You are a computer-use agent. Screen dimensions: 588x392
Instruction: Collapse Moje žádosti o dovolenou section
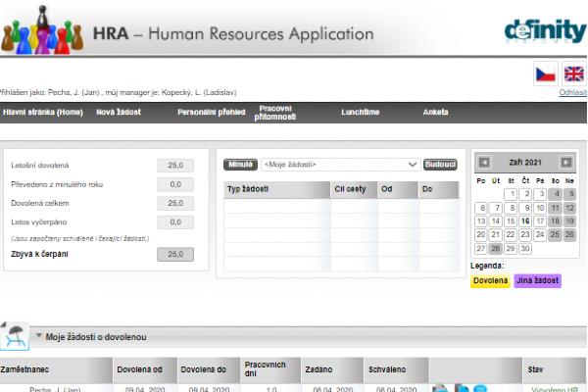(x=39, y=336)
